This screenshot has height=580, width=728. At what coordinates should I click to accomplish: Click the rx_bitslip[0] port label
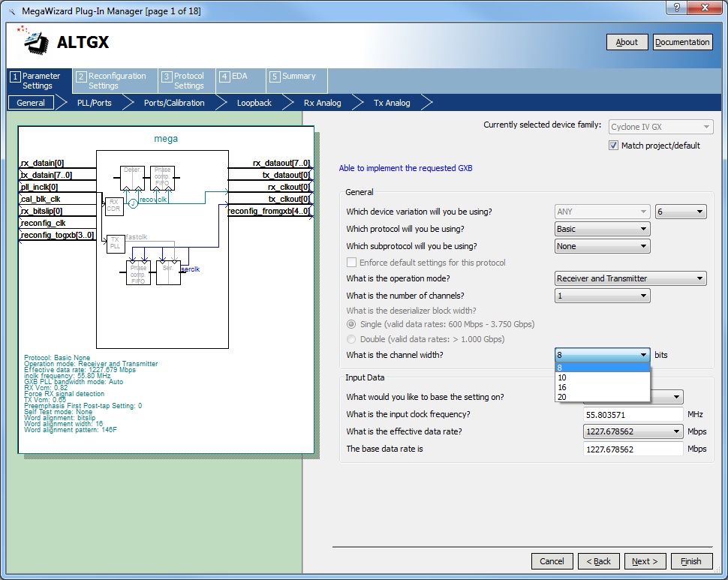[41, 211]
